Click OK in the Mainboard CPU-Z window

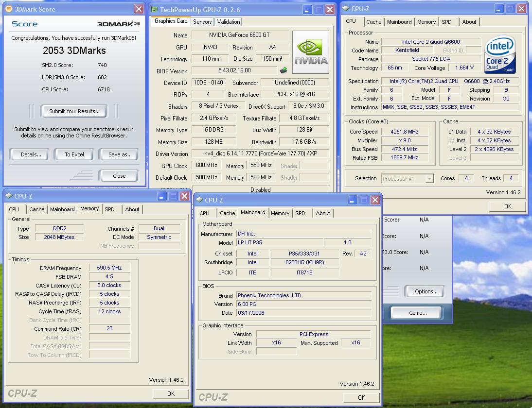(361, 397)
